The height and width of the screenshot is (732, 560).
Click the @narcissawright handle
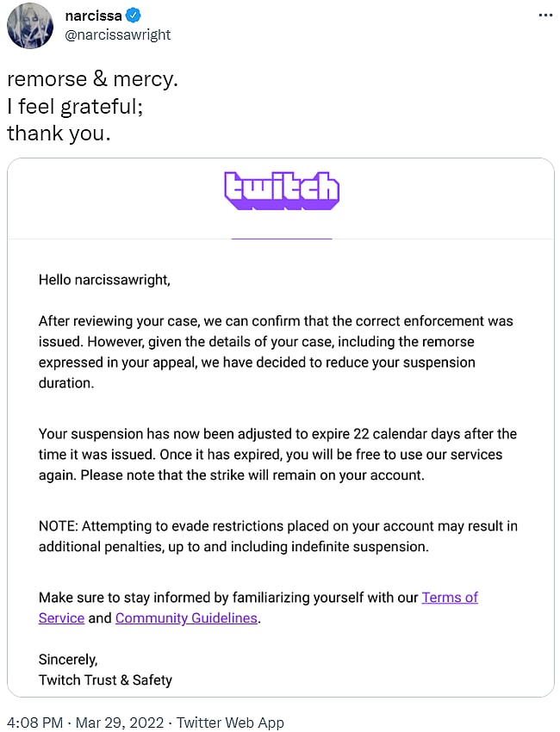tap(118, 34)
